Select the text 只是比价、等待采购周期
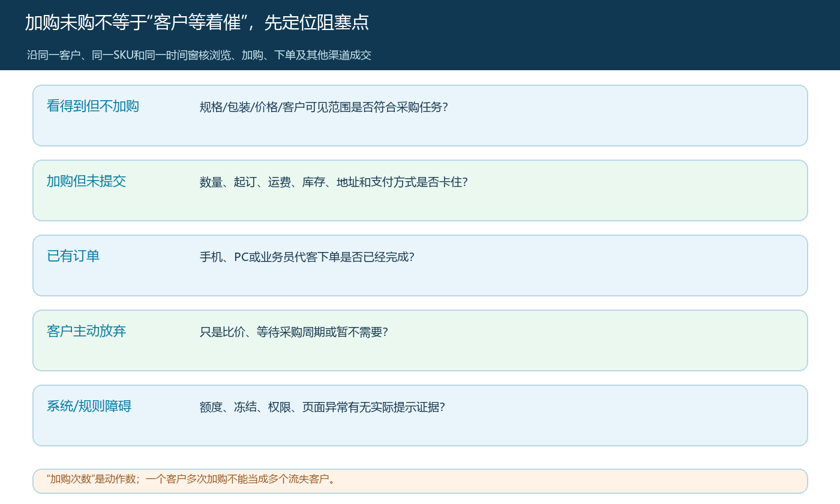Image resolution: width=840 pixels, height=504 pixels. (x=262, y=332)
